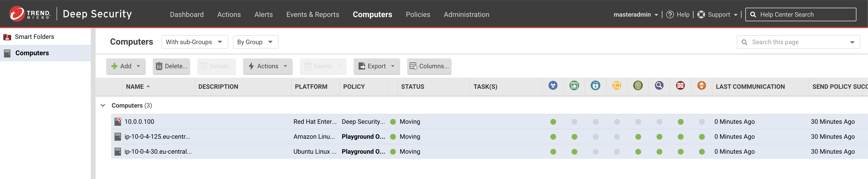Click the Red Hat Enter... platform cell
Viewport: 868px width, 179px height.
tap(315, 122)
